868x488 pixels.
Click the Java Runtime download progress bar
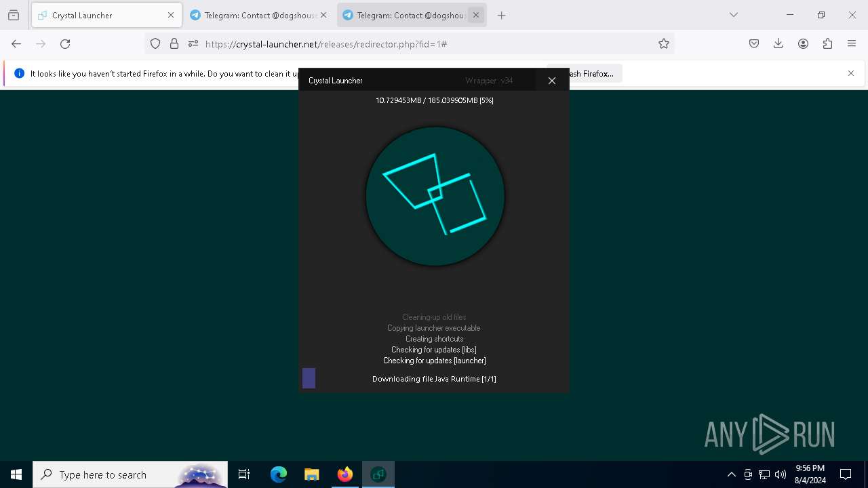tap(434, 378)
